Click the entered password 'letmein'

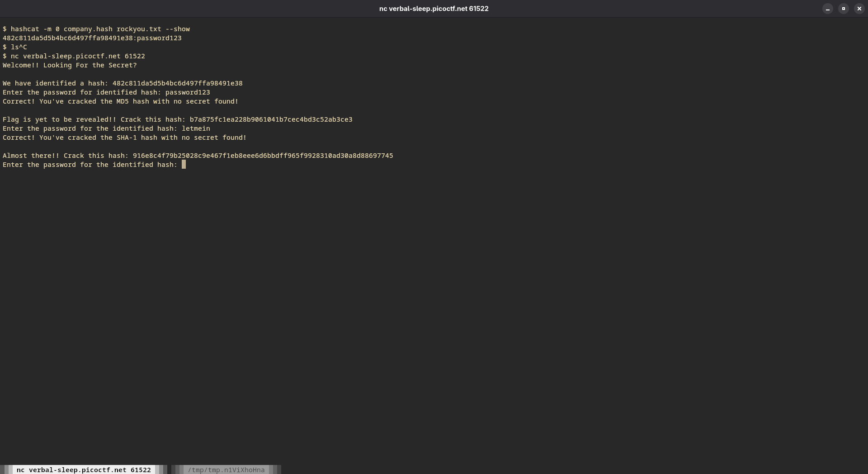tap(196, 128)
